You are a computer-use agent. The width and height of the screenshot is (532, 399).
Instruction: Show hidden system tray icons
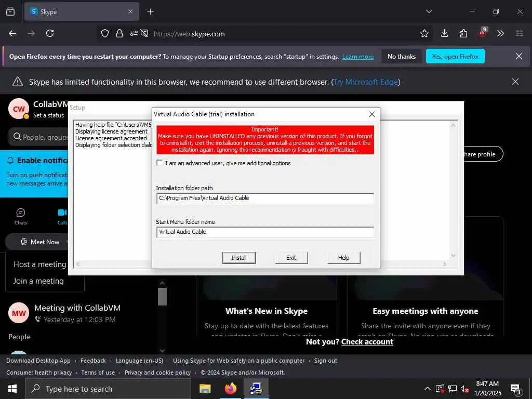click(428, 389)
